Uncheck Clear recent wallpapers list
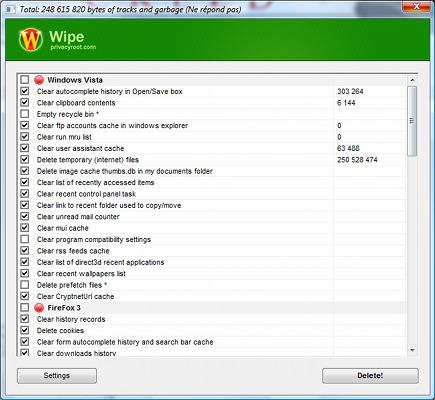435x400 pixels. coord(25,273)
